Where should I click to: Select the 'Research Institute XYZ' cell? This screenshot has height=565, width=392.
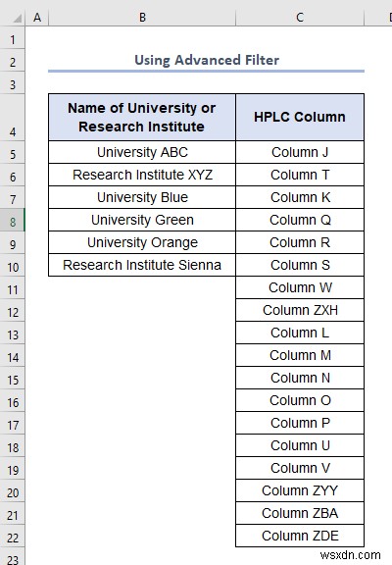coord(142,175)
